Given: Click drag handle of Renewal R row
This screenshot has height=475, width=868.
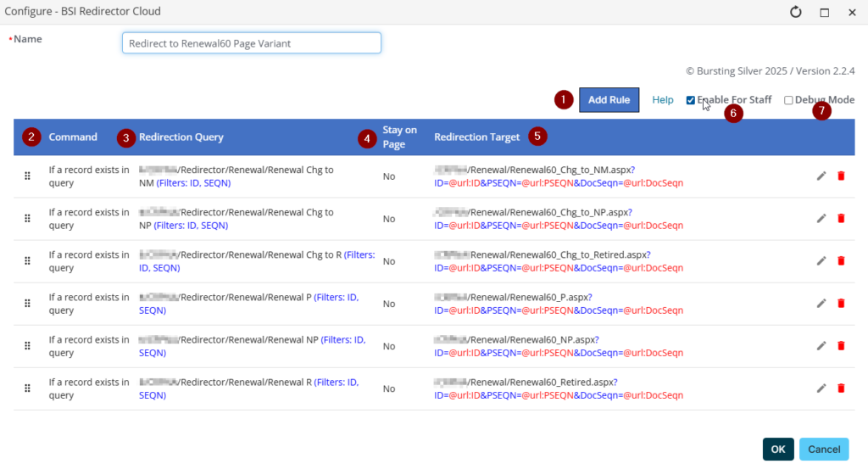Looking at the screenshot, I should [27, 388].
